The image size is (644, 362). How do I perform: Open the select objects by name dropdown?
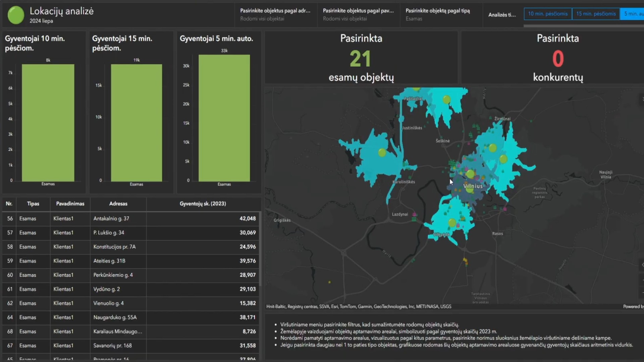[358, 14]
